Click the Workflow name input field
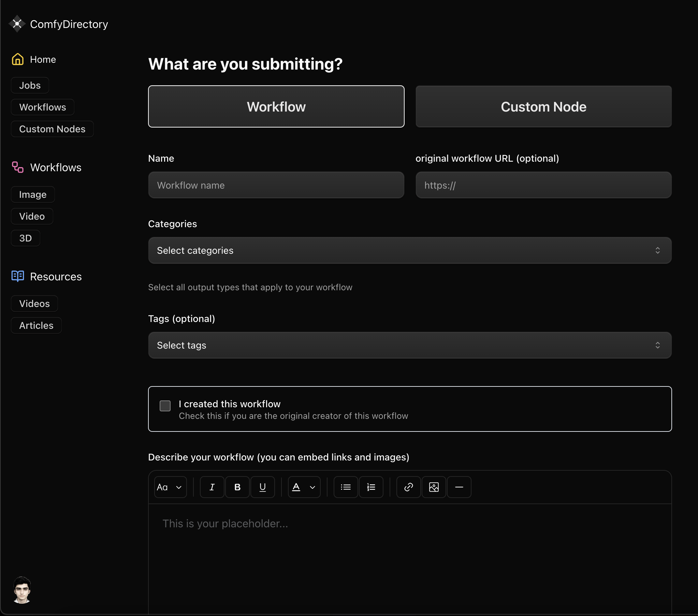This screenshot has width=698, height=616. [x=276, y=185]
